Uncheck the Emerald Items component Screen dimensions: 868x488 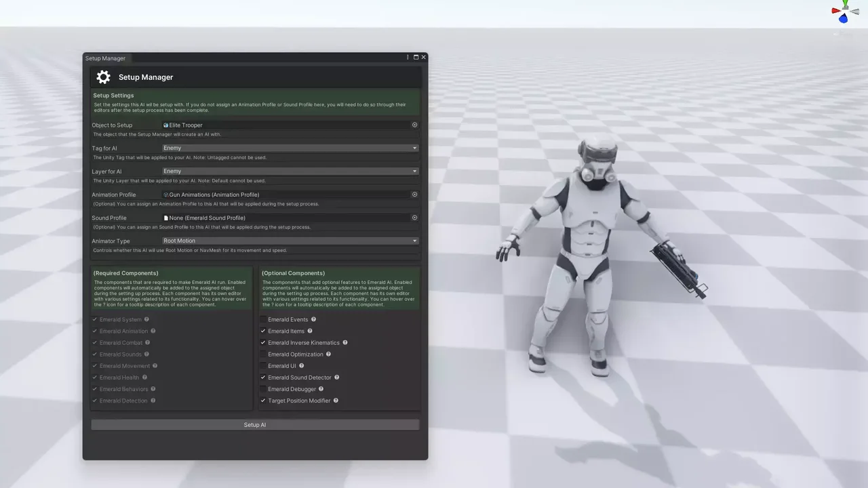[x=263, y=331]
